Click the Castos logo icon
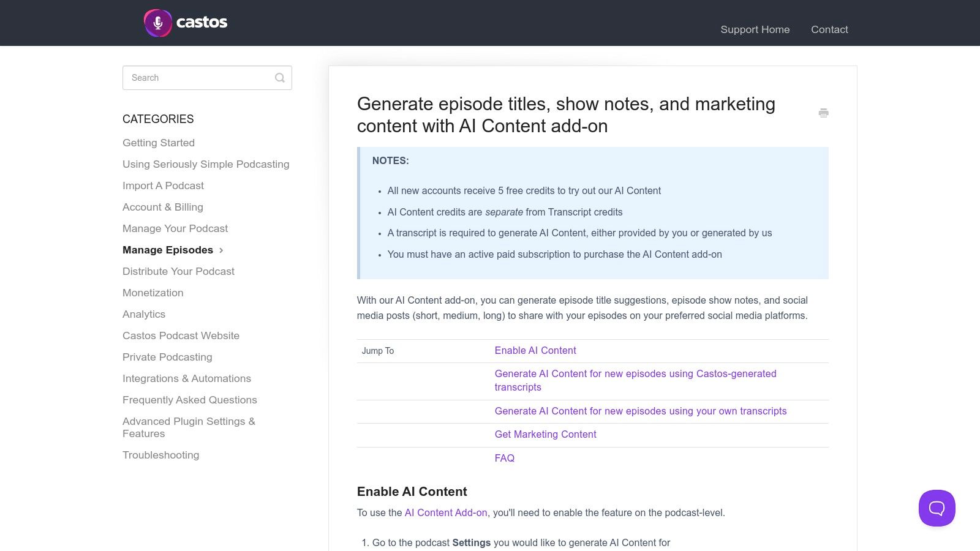980x551 pixels. [x=158, y=23]
